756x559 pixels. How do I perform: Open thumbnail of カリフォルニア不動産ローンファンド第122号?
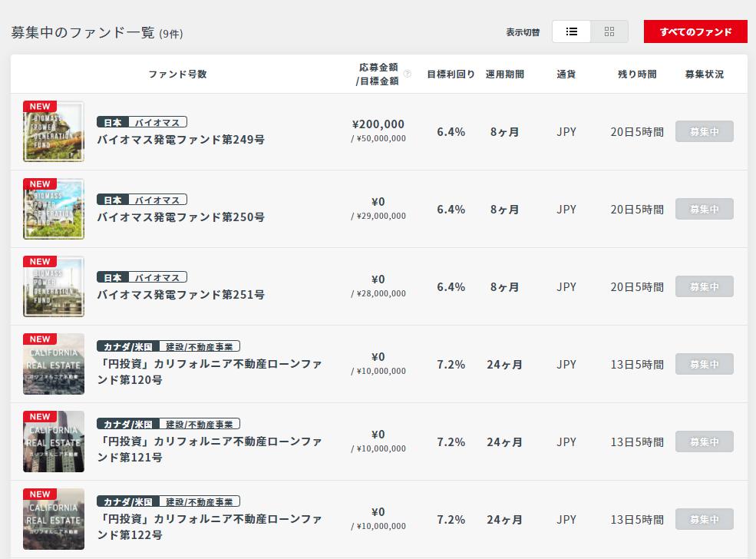pos(54,519)
